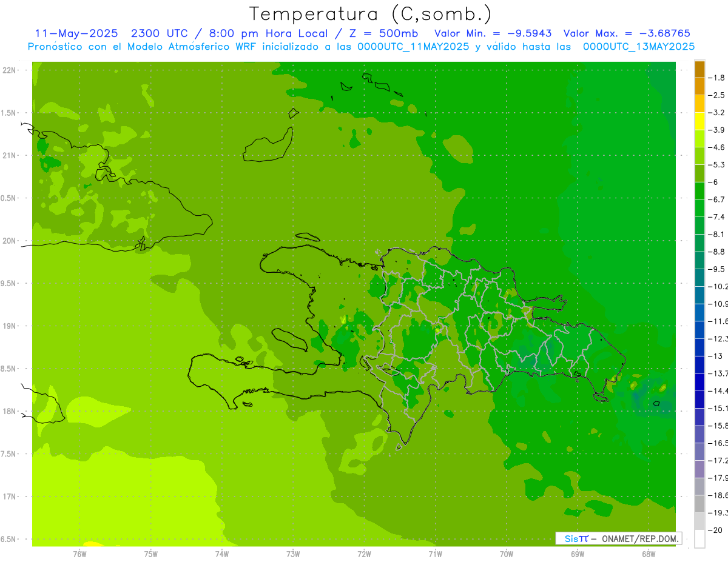Click the 68W longitude label
Screen dimensions: 728x562
coord(648,554)
